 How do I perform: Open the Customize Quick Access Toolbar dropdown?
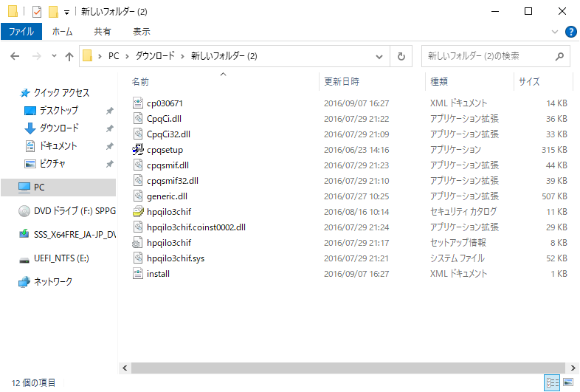pyautogui.click(x=66, y=13)
